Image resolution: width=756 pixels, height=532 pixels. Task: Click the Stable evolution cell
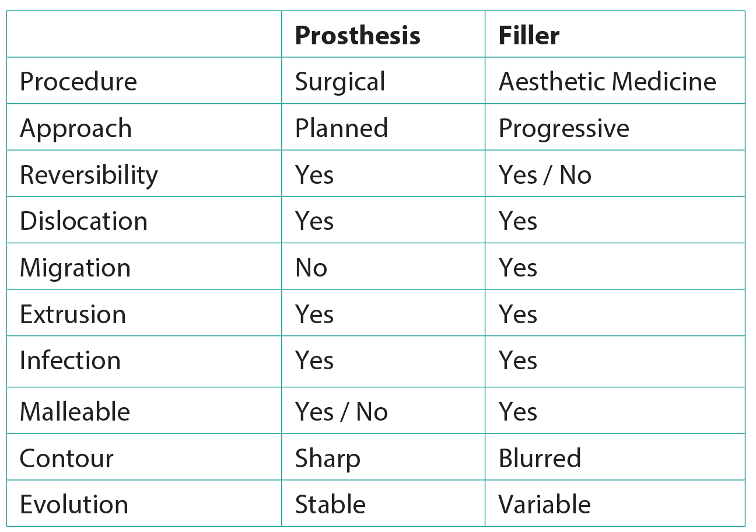[x=330, y=505]
